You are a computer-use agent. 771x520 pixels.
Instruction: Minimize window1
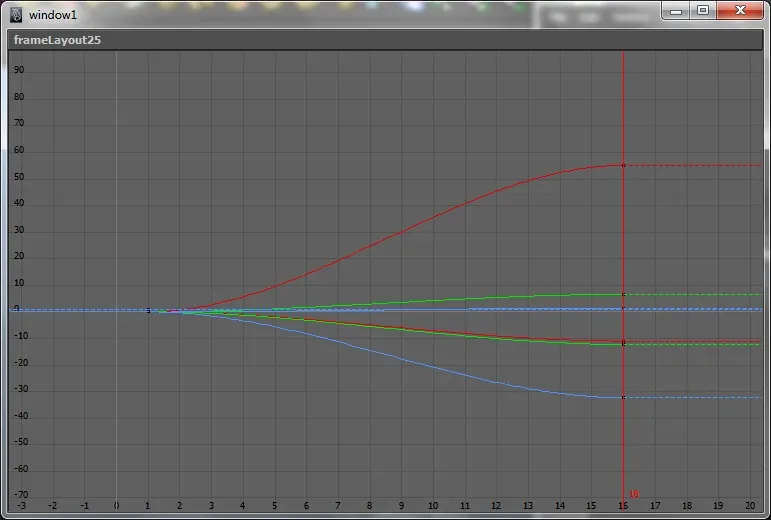point(676,11)
